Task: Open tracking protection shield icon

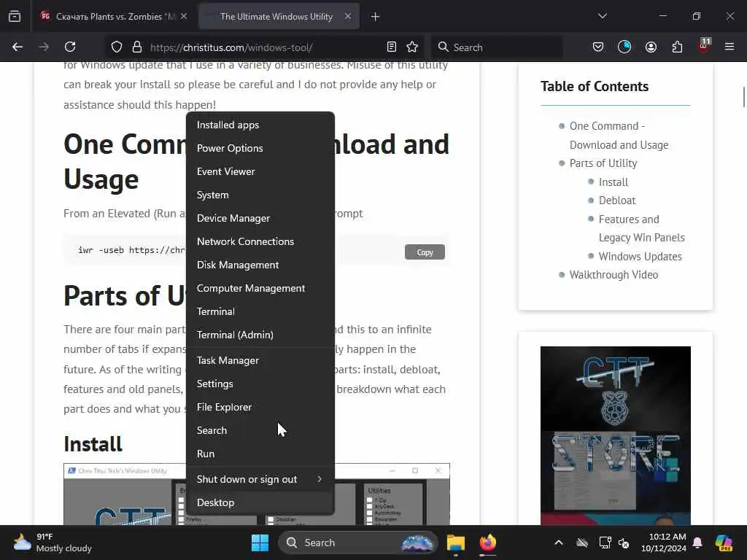Action: [117, 47]
